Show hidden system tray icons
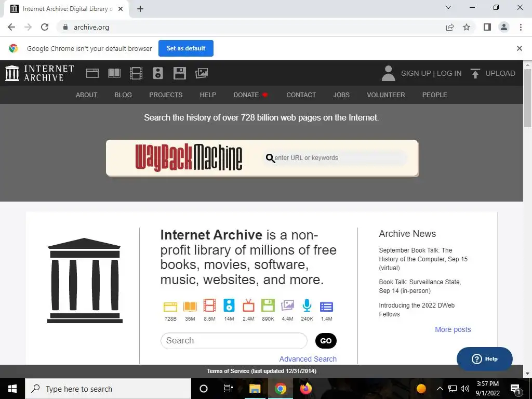The height and width of the screenshot is (399, 532). click(440, 389)
